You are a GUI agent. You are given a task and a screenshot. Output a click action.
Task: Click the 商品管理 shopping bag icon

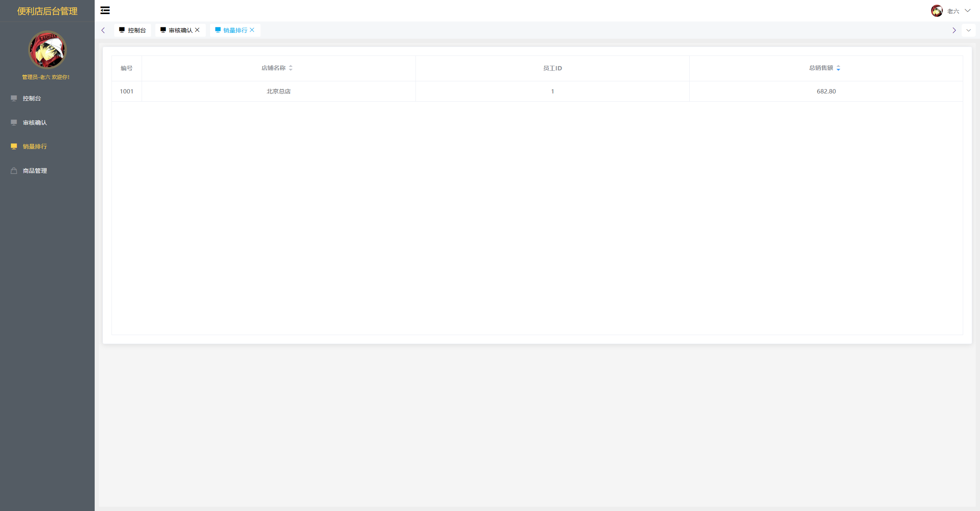tap(14, 170)
